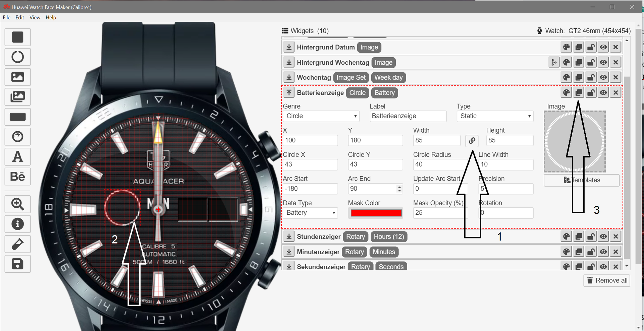The image size is (644, 331).
Task: Delete the Wochentag widget
Action: 616,77
